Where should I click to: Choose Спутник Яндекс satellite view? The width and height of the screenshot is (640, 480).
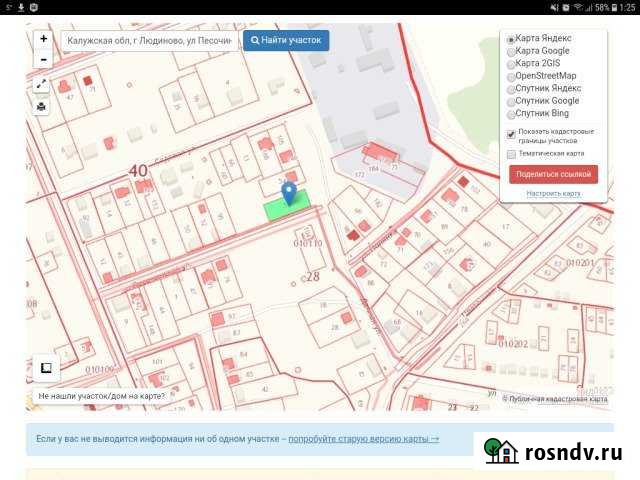pyautogui.click(x=512, y=89)
